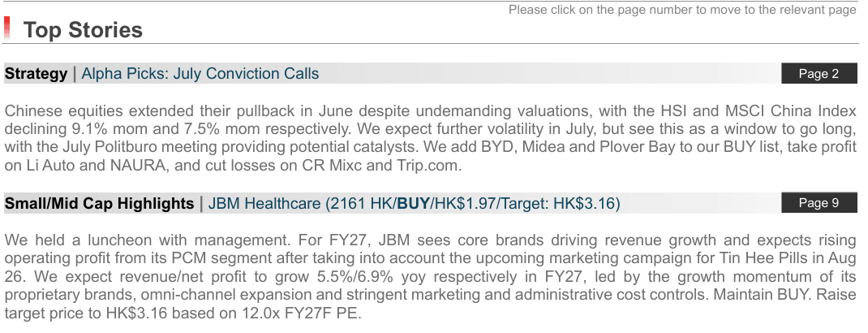868x333 pixels.
Task: Click the words MSCI China Index in the first paragraph
Action: [x=790, y=111]
